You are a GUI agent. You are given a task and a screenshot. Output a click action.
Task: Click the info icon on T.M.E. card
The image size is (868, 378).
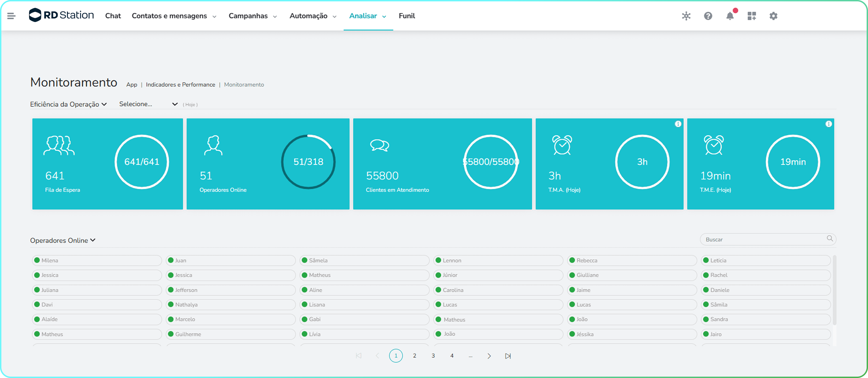pos(829,124)
